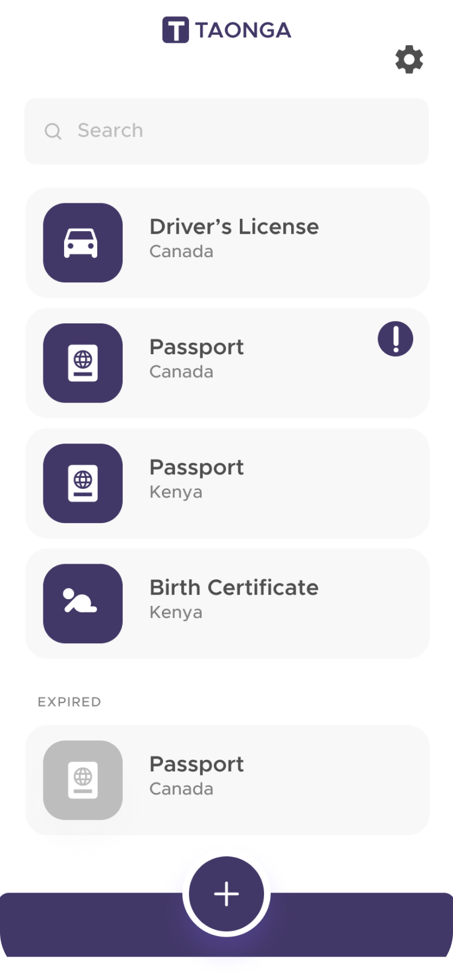The image size is (453, 980).
Task: Click the expired Passport's grayed icon
Action: click(82, 780)
